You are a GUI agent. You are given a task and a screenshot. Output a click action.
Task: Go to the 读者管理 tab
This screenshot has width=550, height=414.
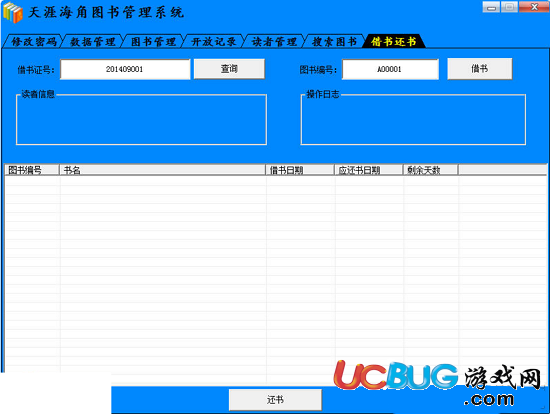(274, 41)
